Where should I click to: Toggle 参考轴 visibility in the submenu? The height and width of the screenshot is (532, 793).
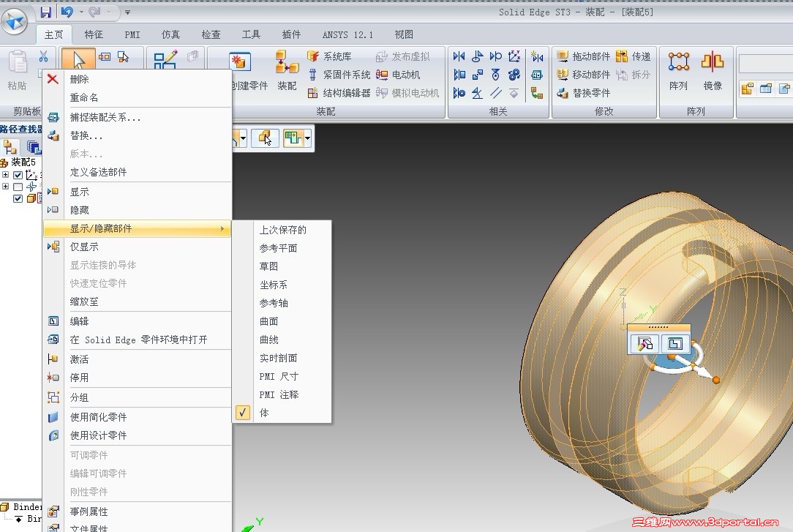tap(282, 303)
